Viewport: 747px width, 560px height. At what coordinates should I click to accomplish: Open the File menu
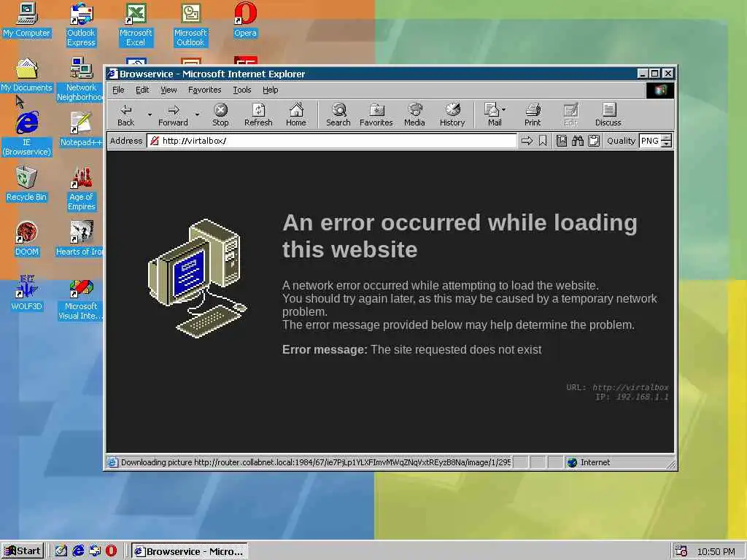(118, 90)
